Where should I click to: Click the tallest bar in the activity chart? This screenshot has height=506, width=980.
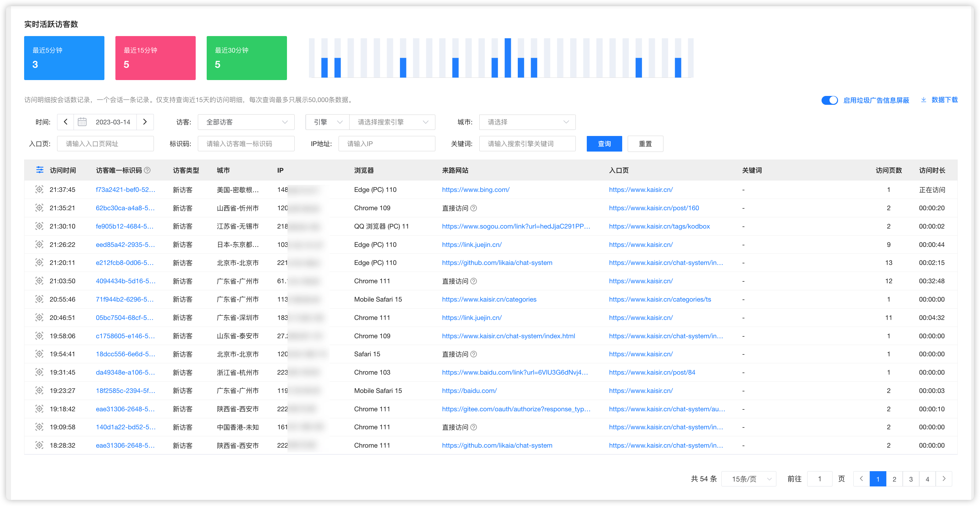click(507, 58)
